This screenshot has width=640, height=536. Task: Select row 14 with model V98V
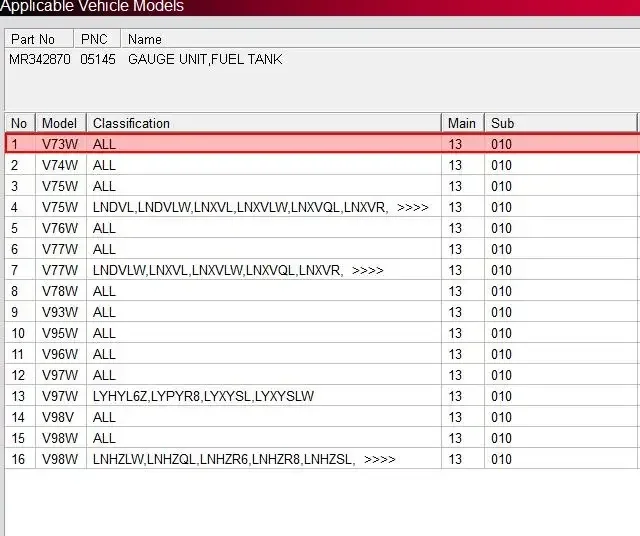(x=322, y=417)
